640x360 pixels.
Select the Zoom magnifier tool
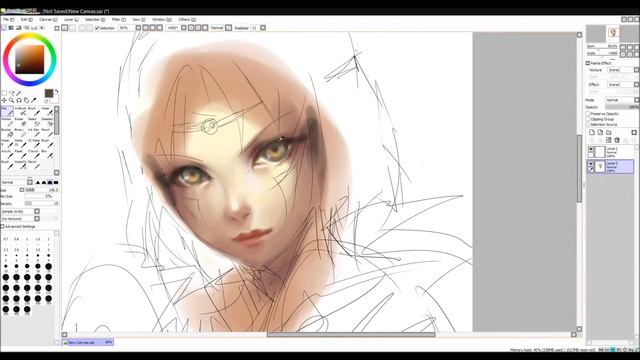tap(11, 100)
